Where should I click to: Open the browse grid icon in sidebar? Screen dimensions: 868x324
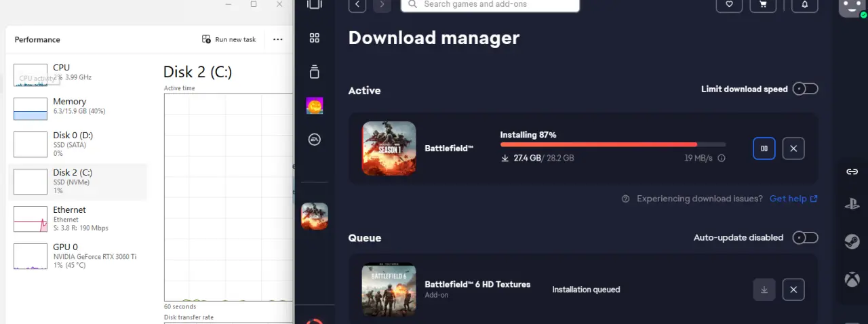click(x=315, y=38)
